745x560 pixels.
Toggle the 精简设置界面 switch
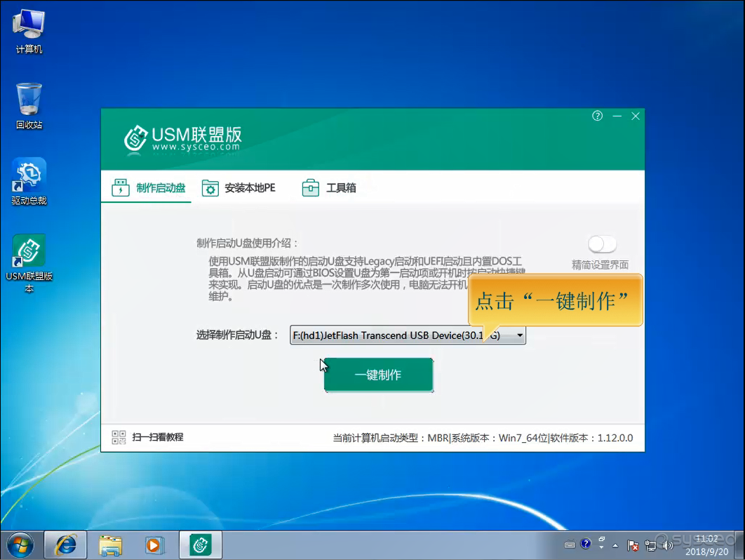click(x=602, y=244)
